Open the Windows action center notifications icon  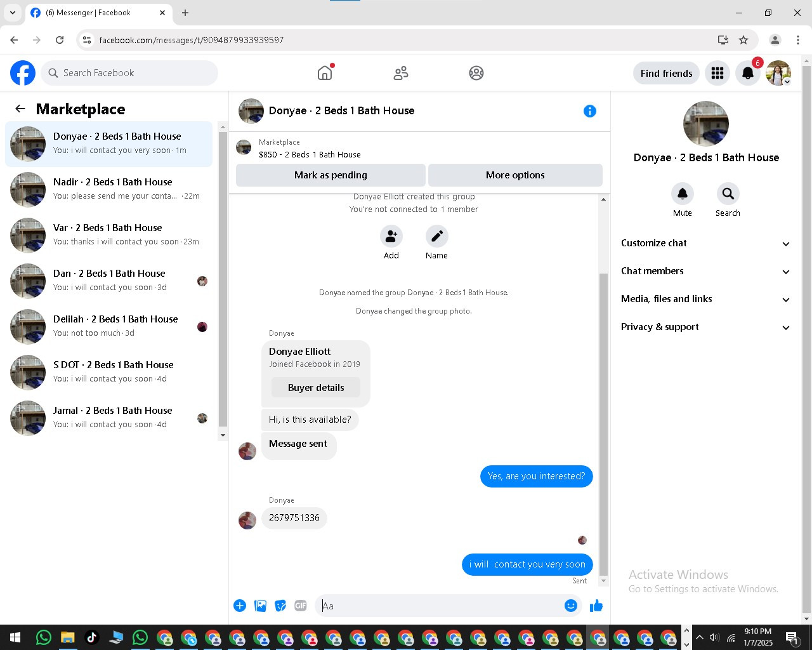tap(792, 637)
